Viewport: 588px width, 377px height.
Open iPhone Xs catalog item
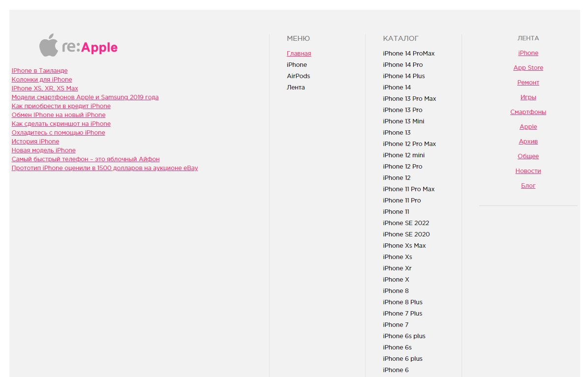pyautogui.click(x=398, y=257)
